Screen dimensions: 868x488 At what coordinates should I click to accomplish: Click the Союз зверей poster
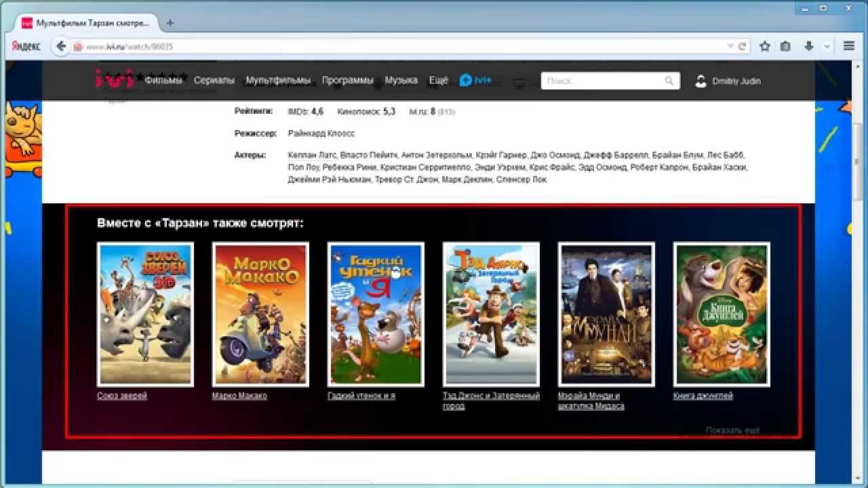(146, 314)
